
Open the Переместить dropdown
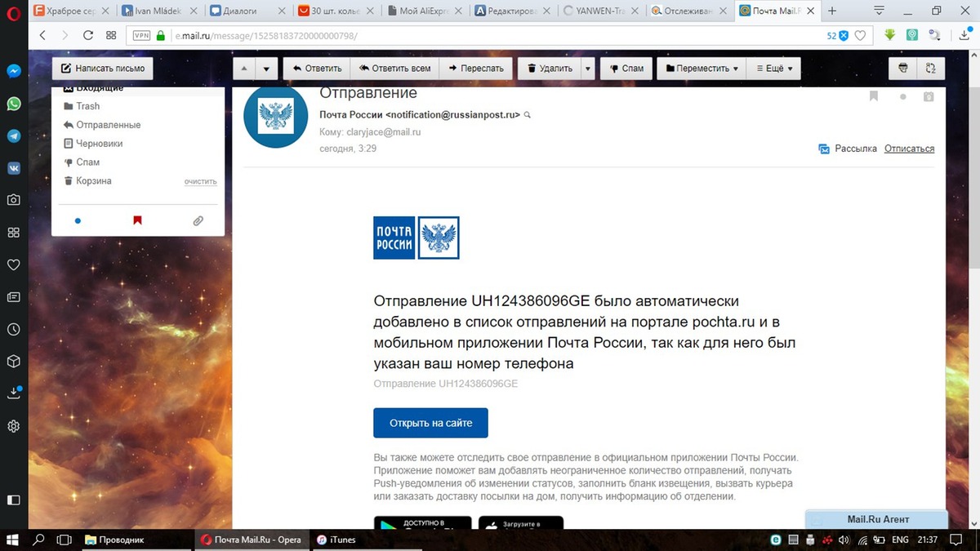[702, 69]
